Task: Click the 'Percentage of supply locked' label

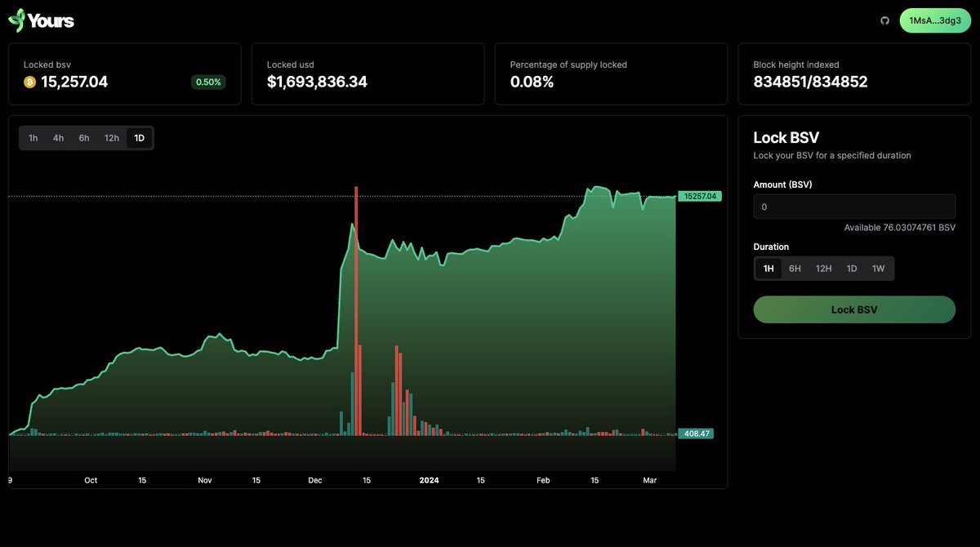Action: click(568, 64)
